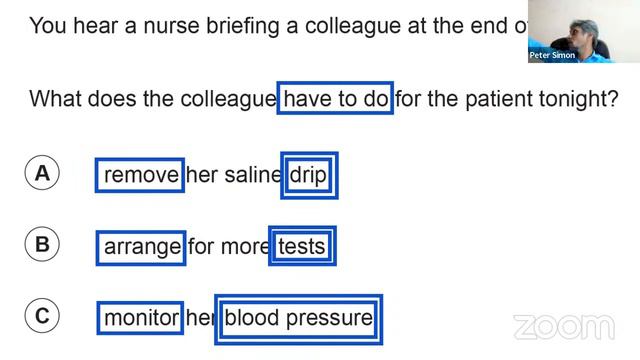Viewport: 640px width, 360px height.
Task: Click the boxed word 'remove'
Action: click(x=140, y=175)
